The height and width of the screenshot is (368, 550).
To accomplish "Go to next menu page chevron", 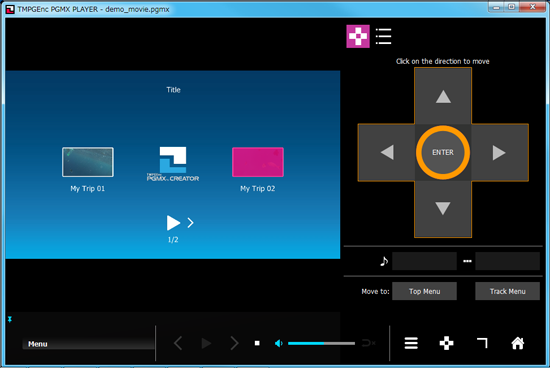I will [190, 223].
